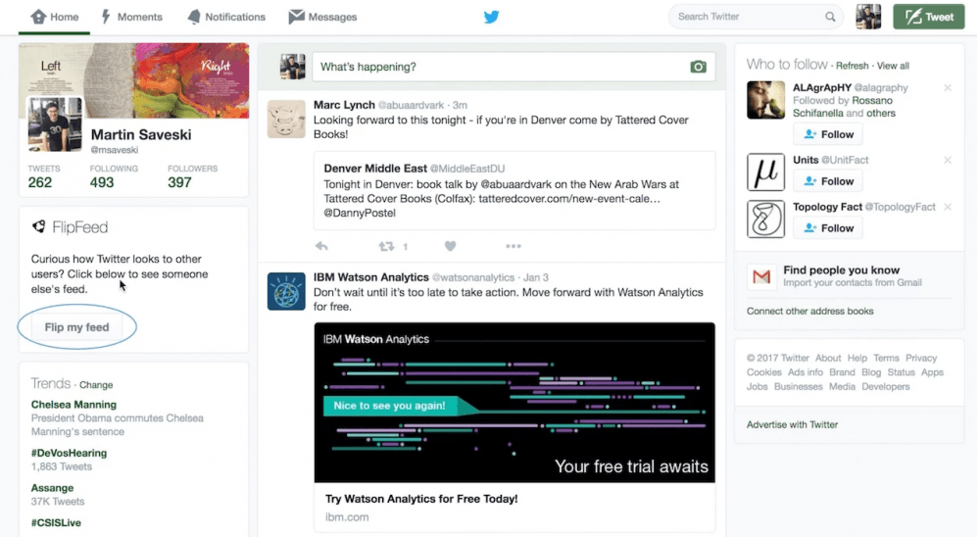The height and width of the screenshot is (537, 980).
Task: Open the Notifications tab
Action: tap(226, 17)
